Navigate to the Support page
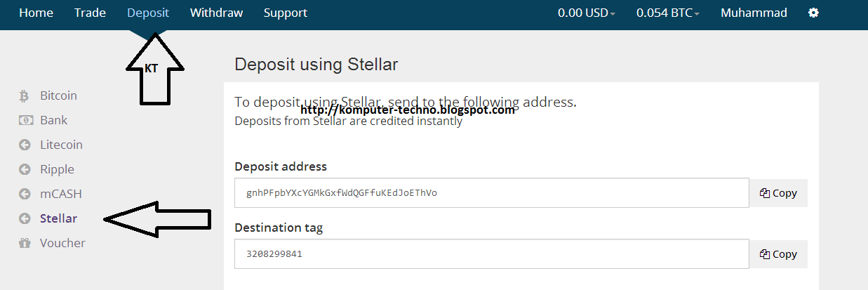The image size is (868, 290). coord(285,13)
